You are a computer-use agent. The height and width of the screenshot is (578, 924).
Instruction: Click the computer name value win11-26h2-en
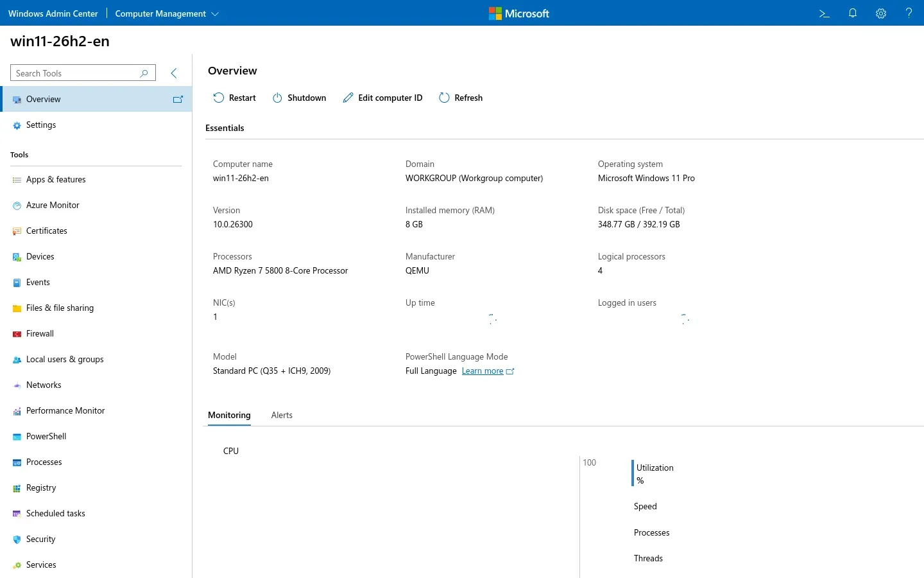(x=241, y=178)
